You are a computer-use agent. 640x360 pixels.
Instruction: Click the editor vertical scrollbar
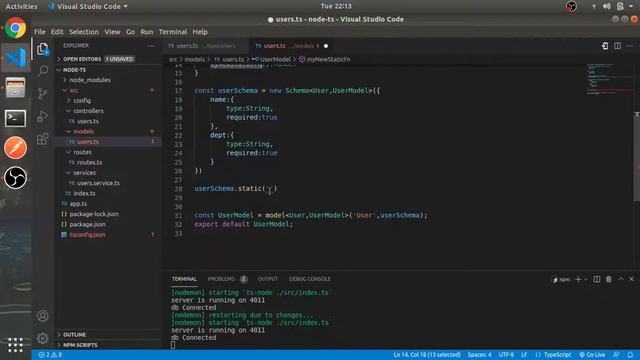pyautogui.click(x=637, y=157)
